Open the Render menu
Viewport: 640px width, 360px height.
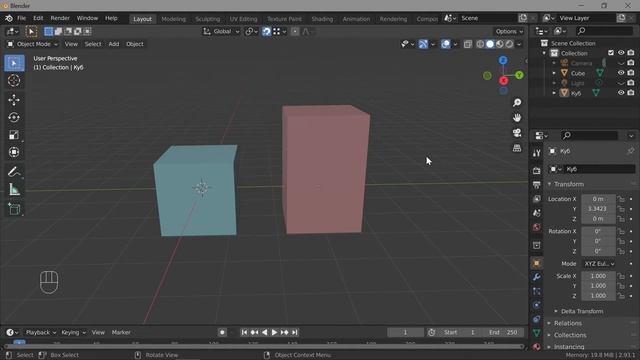[x=60, y=18]
